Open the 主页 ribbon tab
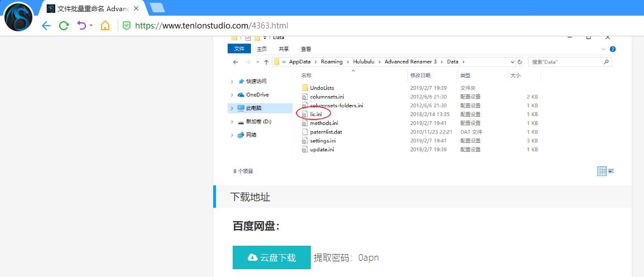This screenshot has width=644, height=277. (x=262, y=49)
